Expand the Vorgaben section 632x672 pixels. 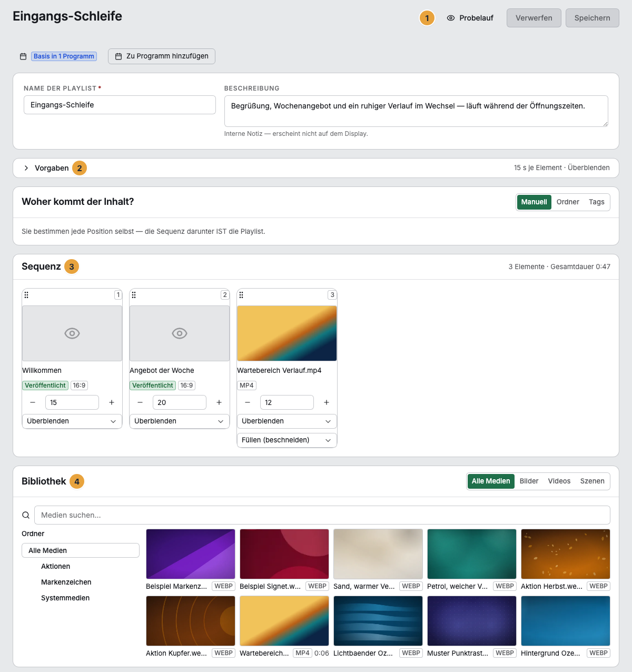(x=46, y=168)
